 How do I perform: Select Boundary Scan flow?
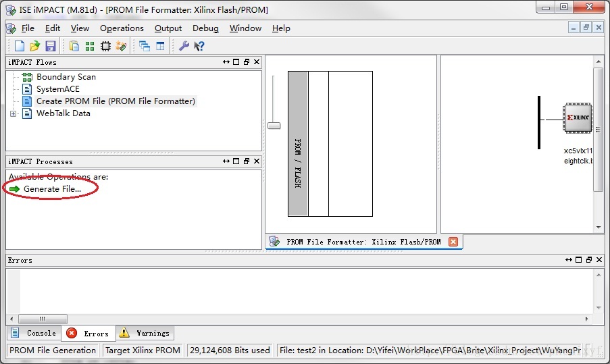66,77
